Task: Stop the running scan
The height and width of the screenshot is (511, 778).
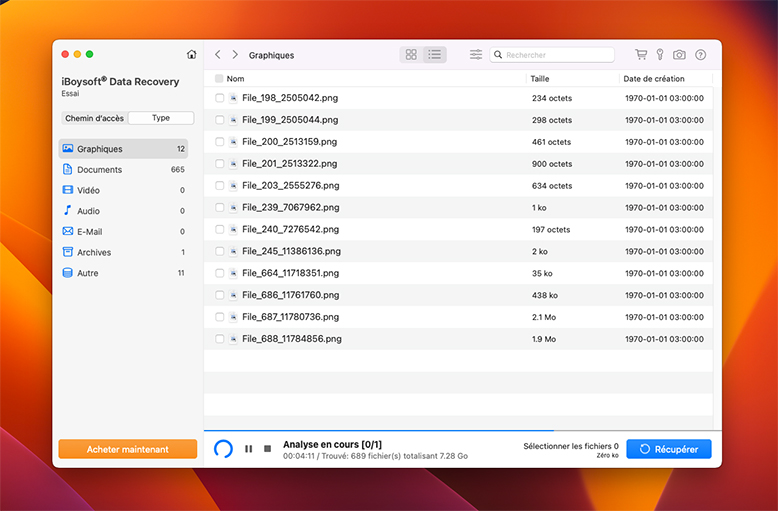Action: coord(267,448)
